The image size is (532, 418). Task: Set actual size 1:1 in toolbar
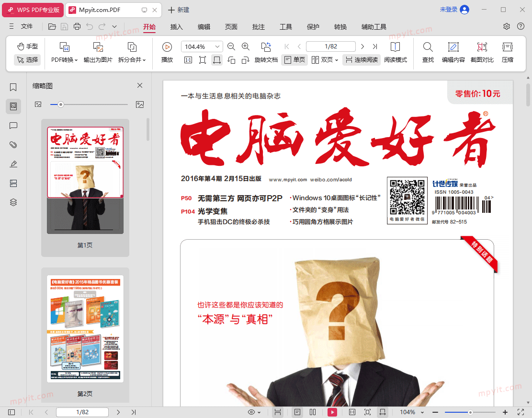188,60
